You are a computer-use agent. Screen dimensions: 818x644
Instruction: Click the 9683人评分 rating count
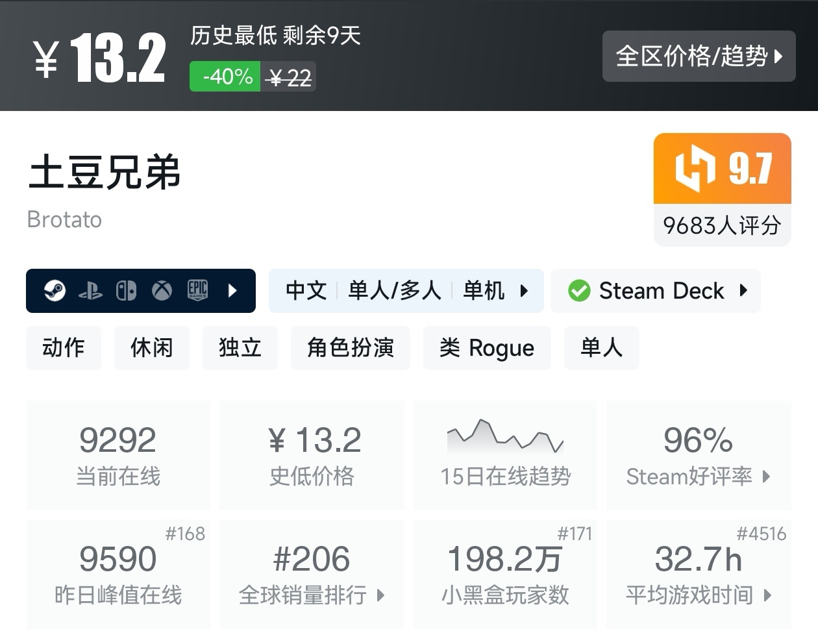click(x=721, y=225)
